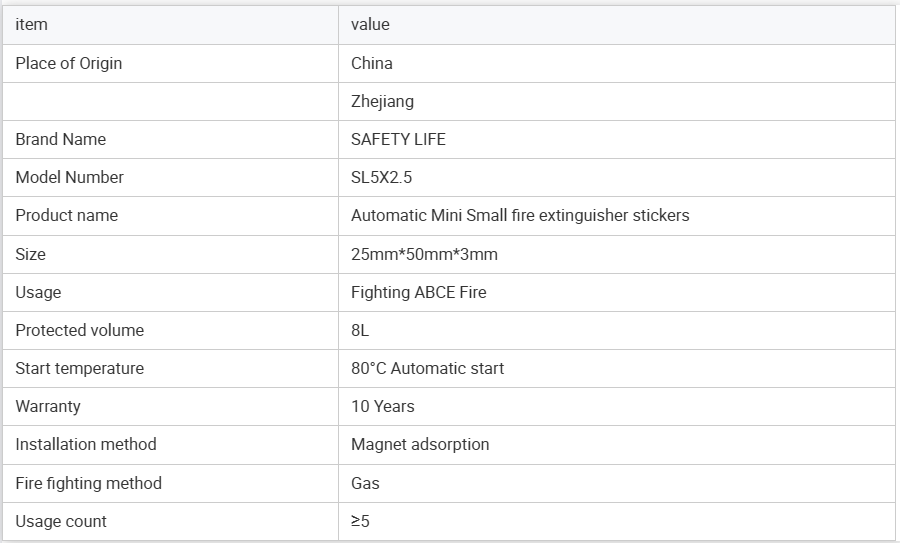Select the 'Zhejiang' value cell
Viewport: 900px width, 543px height.
(382, 101)
